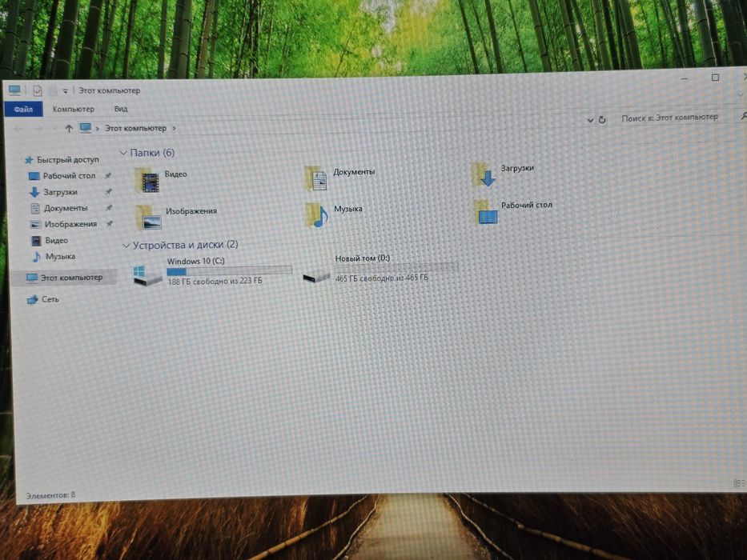Click the Быстрый доступ star icon
The height and width of the screenshot is (560, 747).
click(29, 160)
